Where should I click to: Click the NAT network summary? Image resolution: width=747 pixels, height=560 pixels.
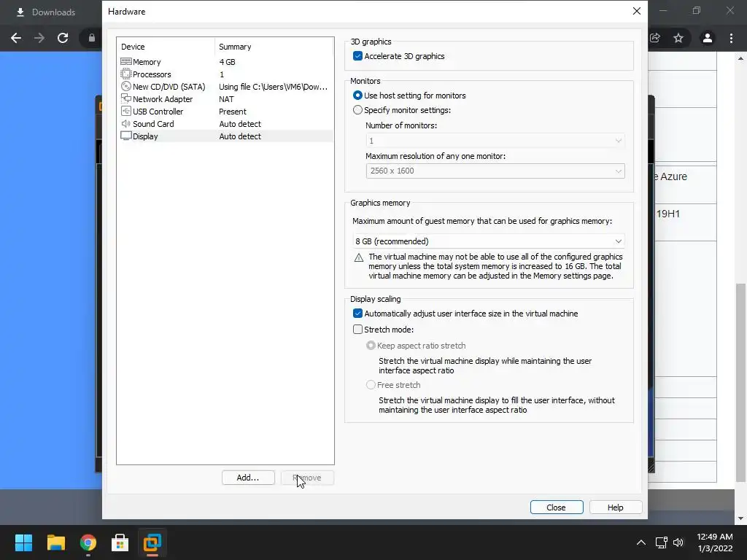[x=226, y=99]
